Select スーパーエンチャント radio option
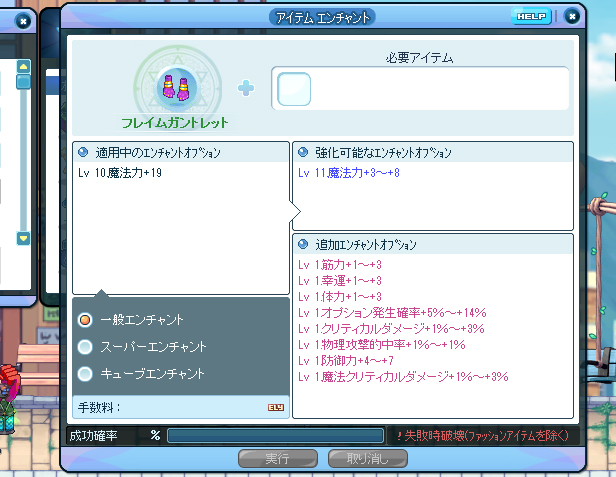This screenshot has height=477, width=616. tap(85, 347)
